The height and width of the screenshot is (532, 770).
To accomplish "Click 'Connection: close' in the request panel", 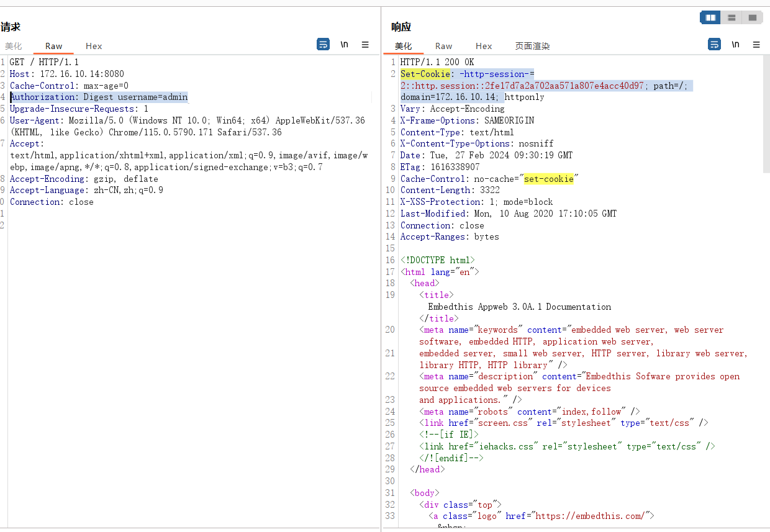I will 52,202.
